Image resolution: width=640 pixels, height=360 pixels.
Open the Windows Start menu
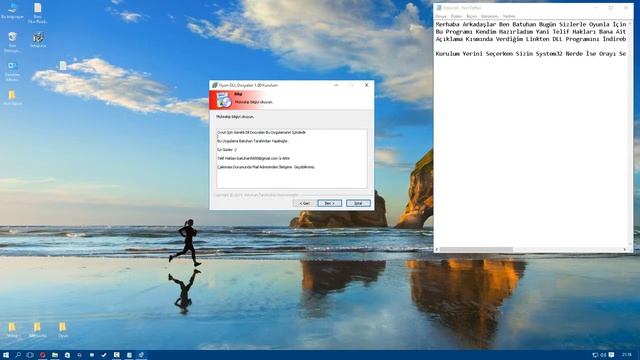(6, 355)
